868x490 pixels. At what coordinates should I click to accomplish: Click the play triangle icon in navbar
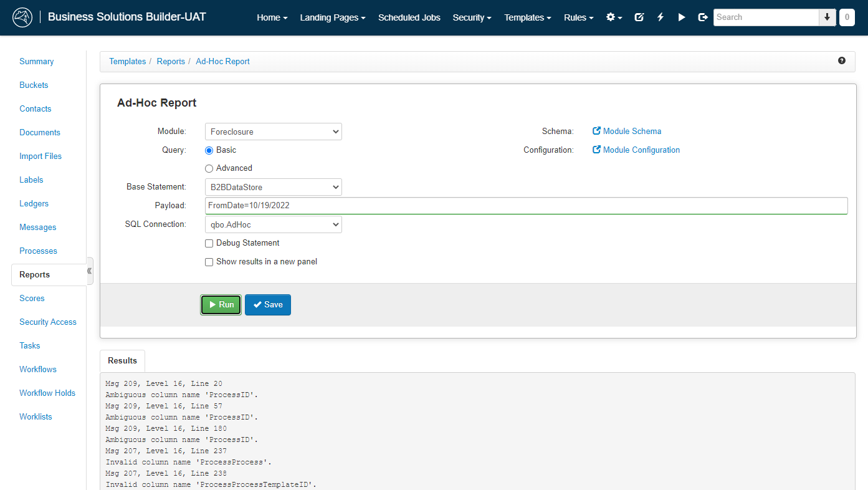[682, 17]
